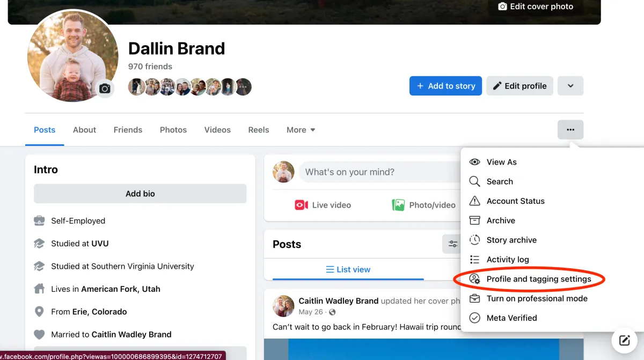
Task: Click the Self-Employed text in Intro
Action: pyautogui.click(x=78, y=221)
